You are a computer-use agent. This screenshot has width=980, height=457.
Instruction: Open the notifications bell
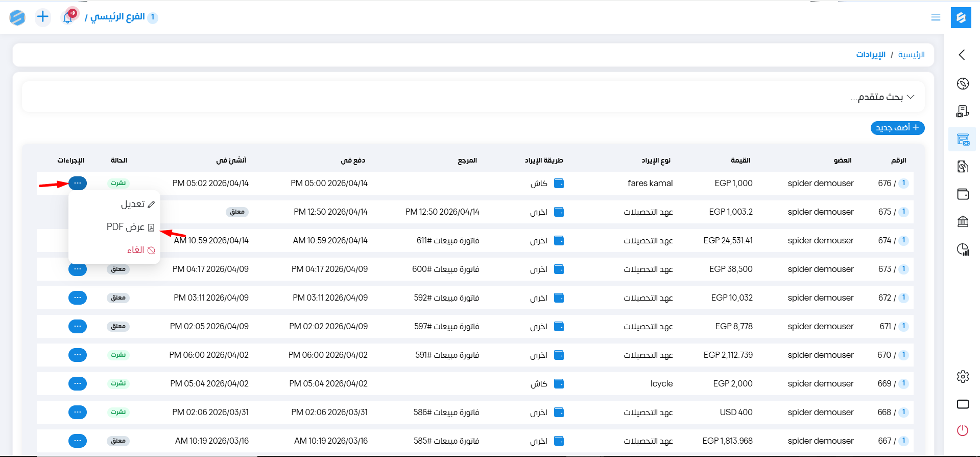coord(68,17)
